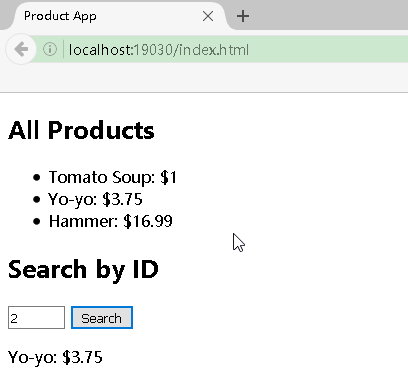This screenshot has width=408, height=379.
Task: Click the bullet beside Tomato Soup
Action: click(37, 177)
